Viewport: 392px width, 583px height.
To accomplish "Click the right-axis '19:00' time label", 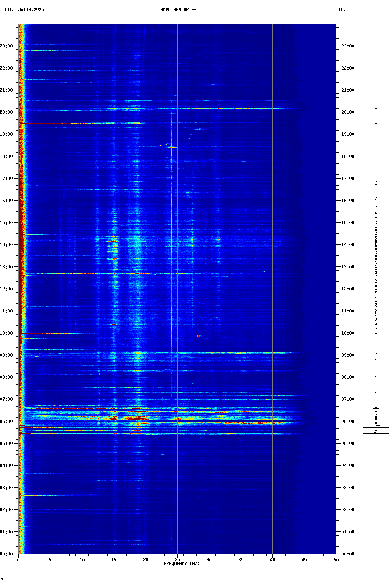I will click(348, 134).
